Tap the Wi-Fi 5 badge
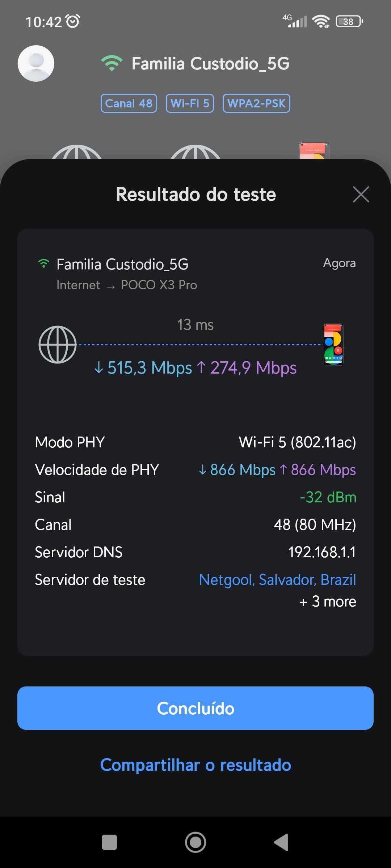The image size is (391, 868). pos(190,103)
